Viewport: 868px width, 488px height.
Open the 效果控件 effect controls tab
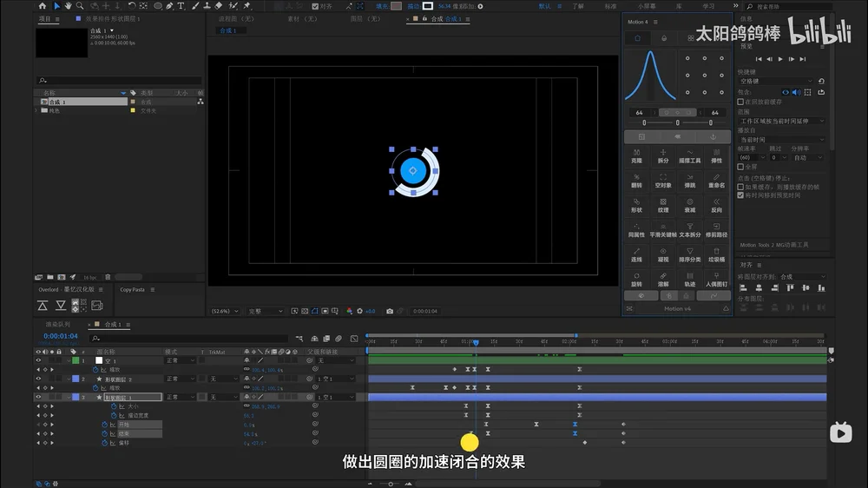tap(112, 19)
